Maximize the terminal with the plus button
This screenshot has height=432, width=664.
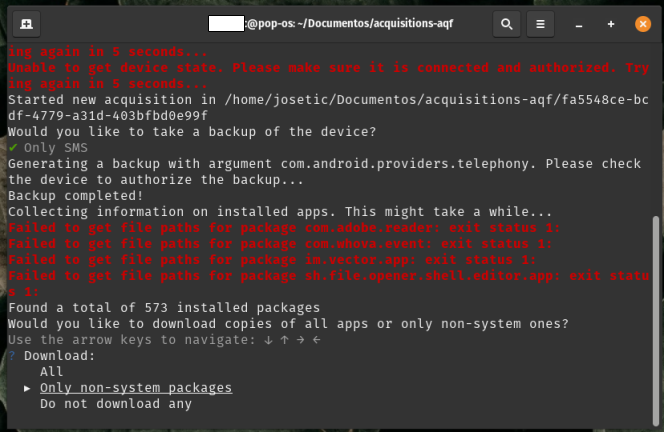pyautogui.click(x=611, y=23)
